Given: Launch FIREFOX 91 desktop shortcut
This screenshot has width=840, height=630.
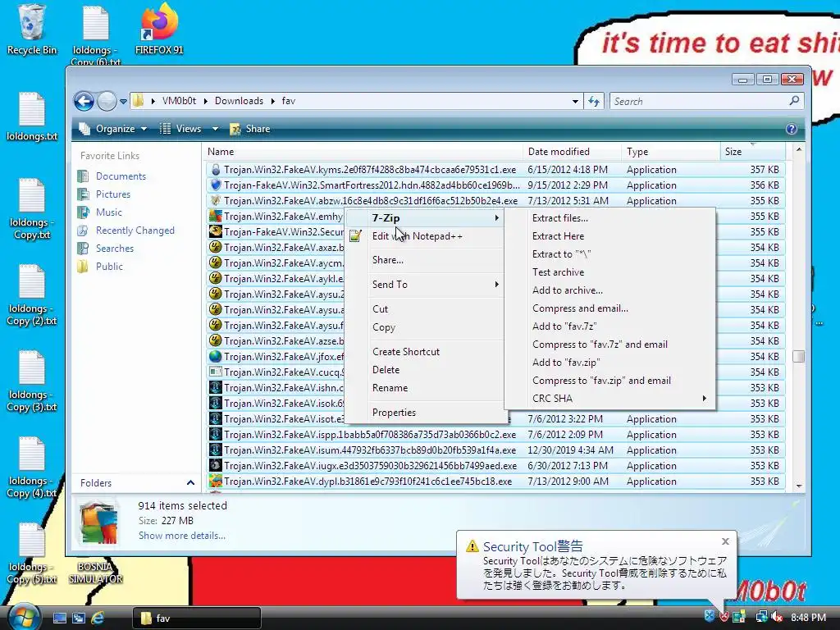Looking at the screenshot, I should (x=159, y=30).
